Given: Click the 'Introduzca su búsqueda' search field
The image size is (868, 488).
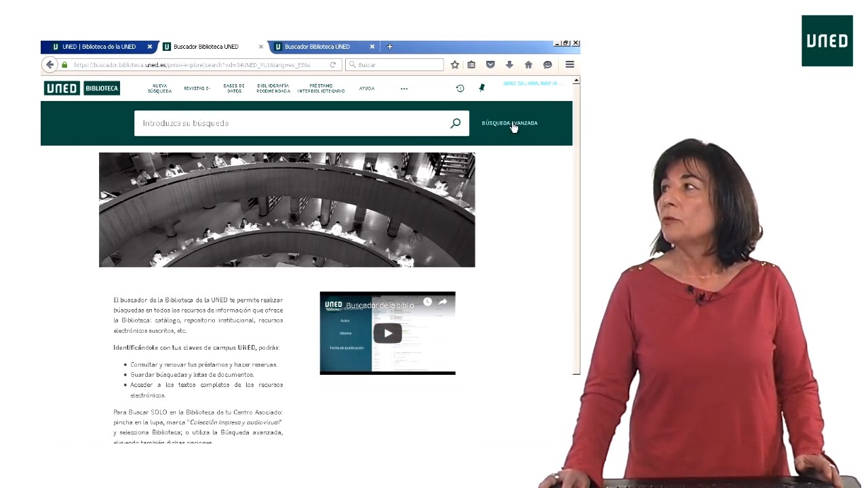Looking at the screenshot, I should click(x=292, y=123).
